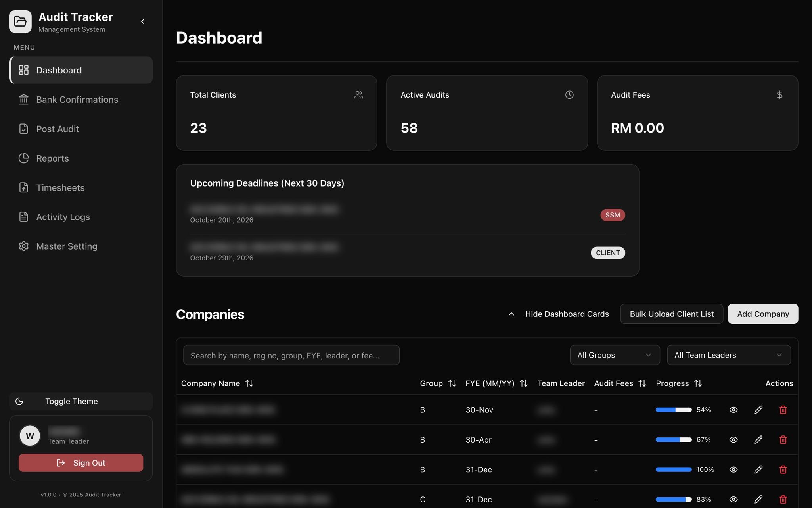
Task: Click the bank building icon
Action: point(24,99)
